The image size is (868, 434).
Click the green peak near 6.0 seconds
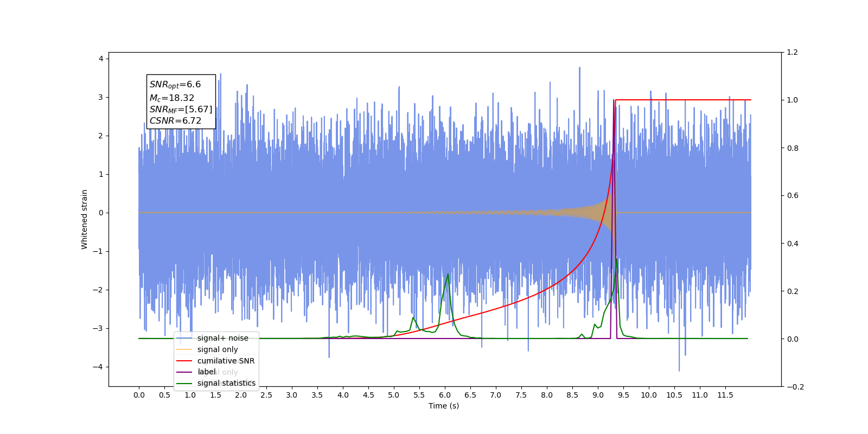pyautogui.click(x=448, y=275)
